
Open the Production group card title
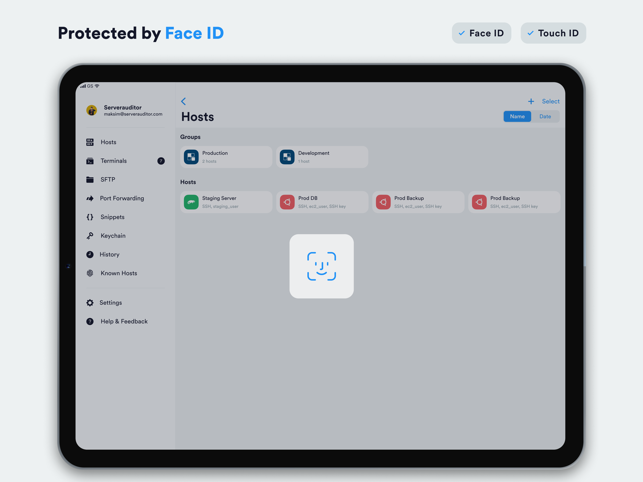click(x=215, y=153)
